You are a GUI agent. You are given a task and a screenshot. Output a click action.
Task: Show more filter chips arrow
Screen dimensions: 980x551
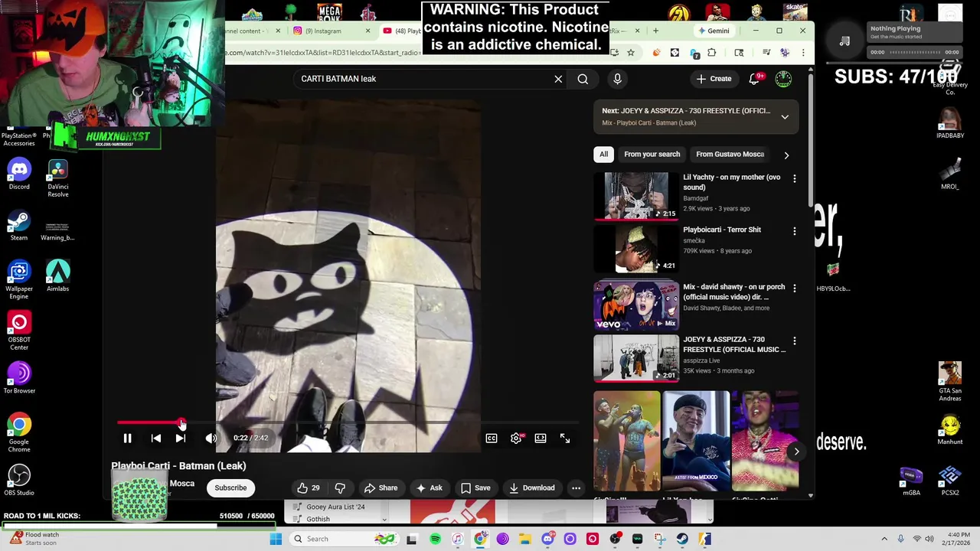pos(786,155)
